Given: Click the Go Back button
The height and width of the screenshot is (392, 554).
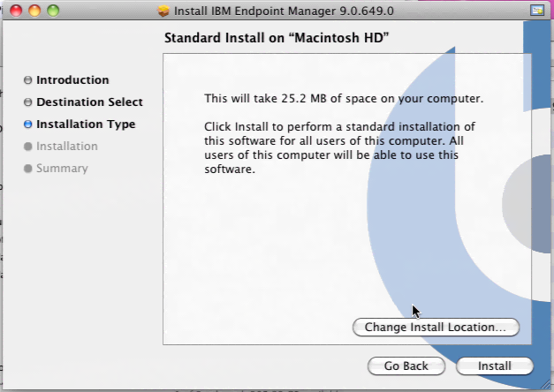Looking at the screenshot, I should 406,366.
